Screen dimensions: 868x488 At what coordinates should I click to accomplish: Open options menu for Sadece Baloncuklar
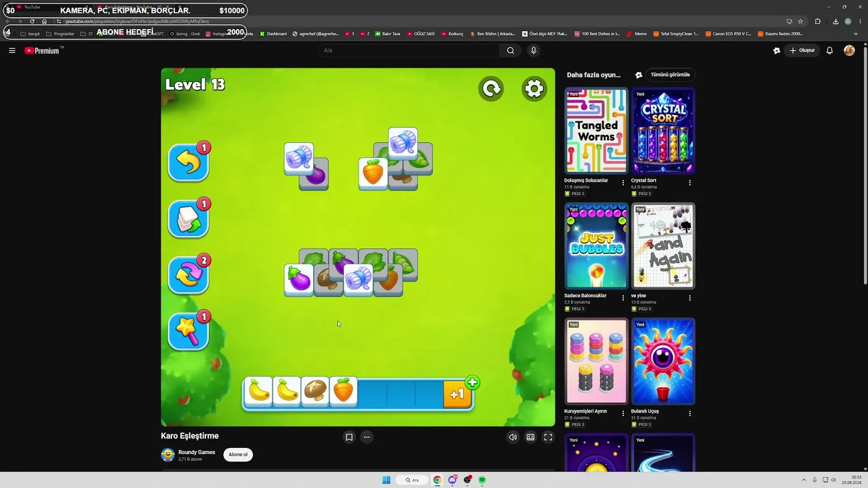[x=623, y=298]
